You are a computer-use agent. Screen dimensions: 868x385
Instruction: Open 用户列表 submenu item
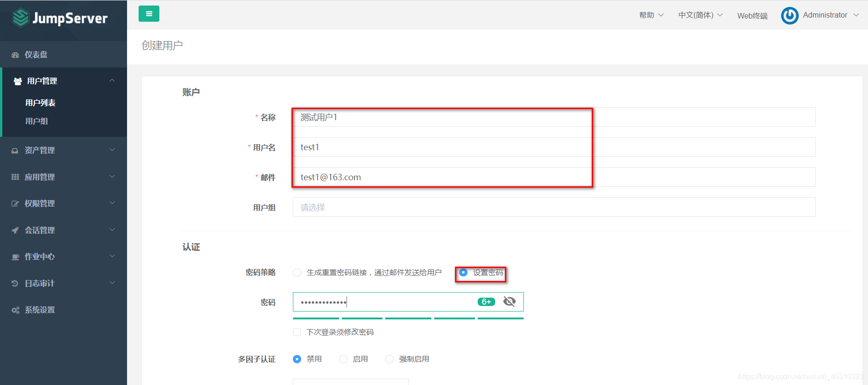40,103
